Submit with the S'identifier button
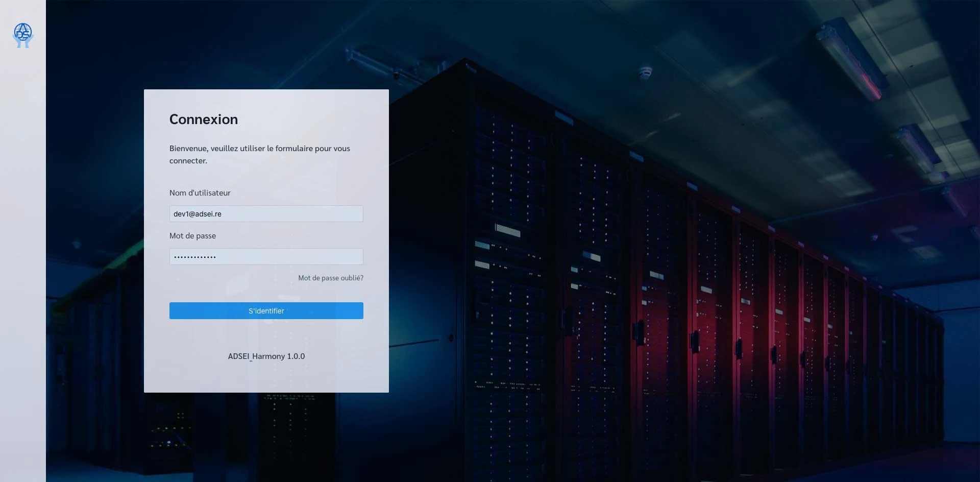This screenshot has height=482, width=980. pos(266,311)
